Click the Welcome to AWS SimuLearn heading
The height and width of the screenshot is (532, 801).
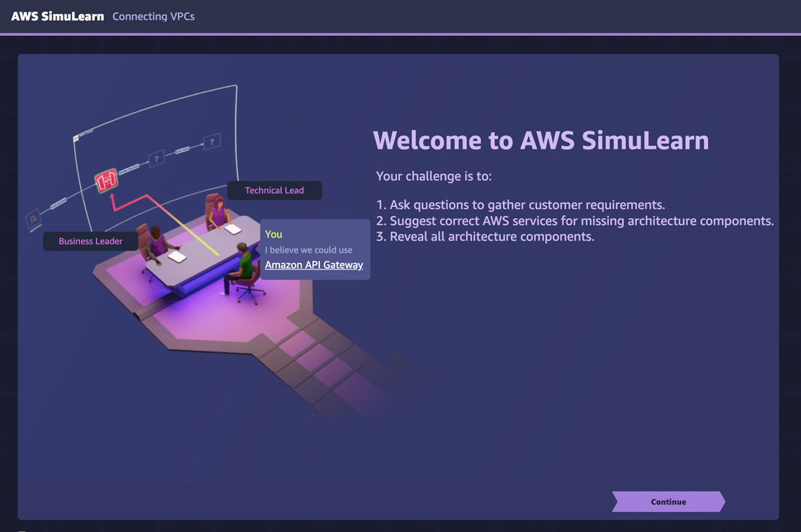541,140
